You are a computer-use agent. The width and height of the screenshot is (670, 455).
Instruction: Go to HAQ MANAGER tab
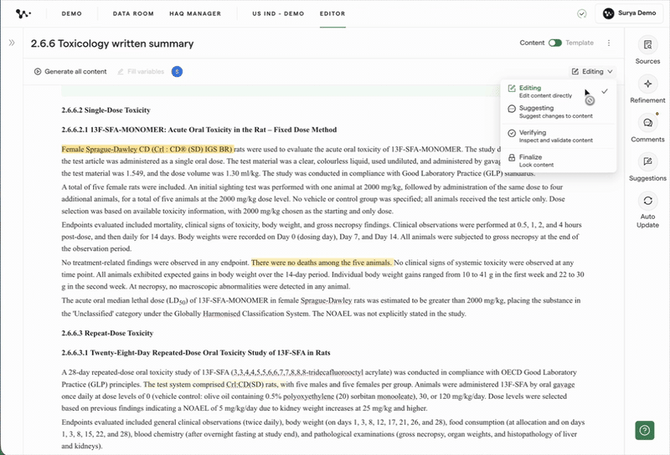[x=195, y=14]
